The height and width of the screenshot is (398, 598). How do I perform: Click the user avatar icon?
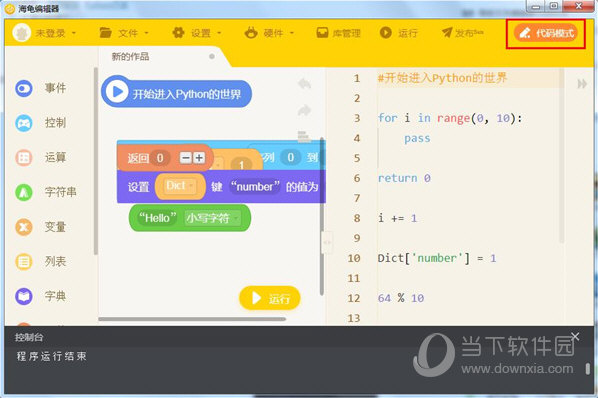[x=21, y=33]
